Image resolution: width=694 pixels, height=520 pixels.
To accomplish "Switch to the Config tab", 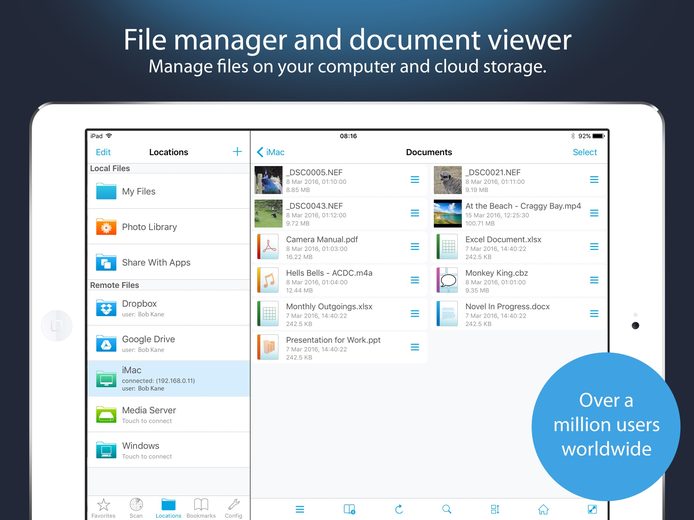I will [233, 508].
